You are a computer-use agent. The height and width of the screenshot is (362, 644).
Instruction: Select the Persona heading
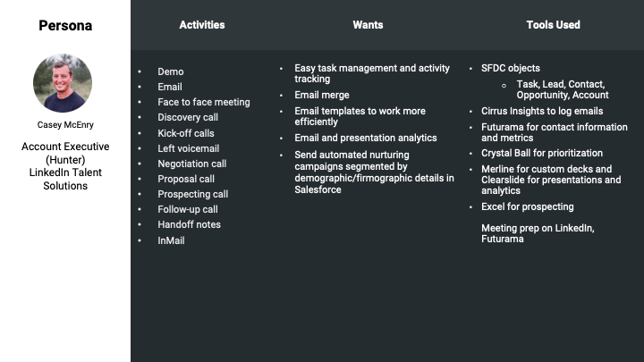tap(64, 25)
